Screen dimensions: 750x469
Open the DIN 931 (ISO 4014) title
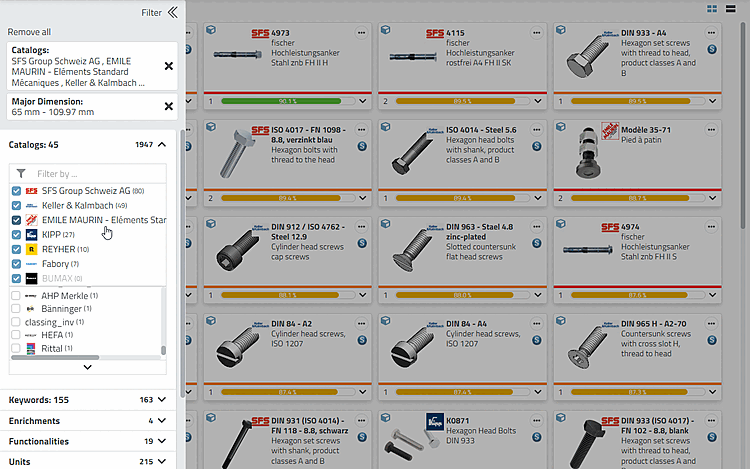tap(309, 425)
